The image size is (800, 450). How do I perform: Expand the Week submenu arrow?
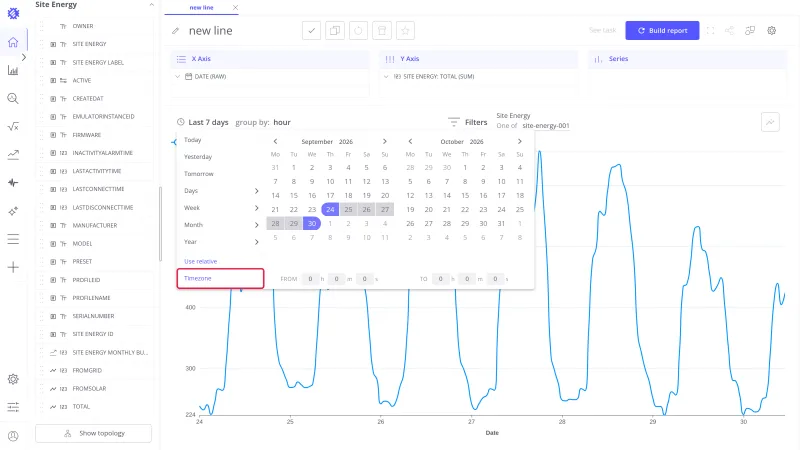tap(257, 208)
